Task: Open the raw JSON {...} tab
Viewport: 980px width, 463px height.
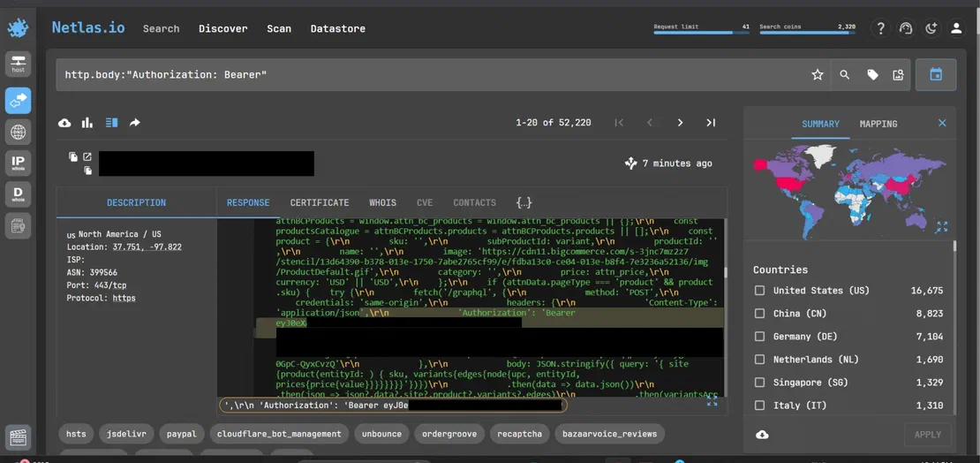Action: click(x=524, y=202)
